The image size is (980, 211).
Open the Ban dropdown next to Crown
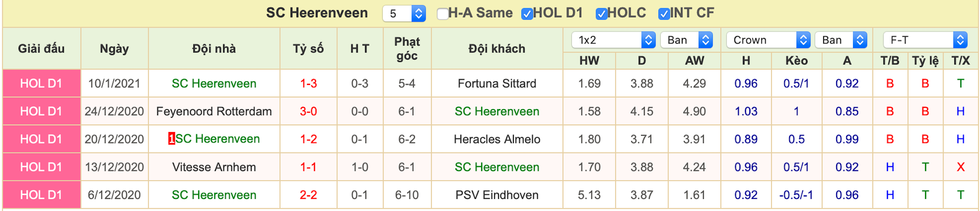841,40
